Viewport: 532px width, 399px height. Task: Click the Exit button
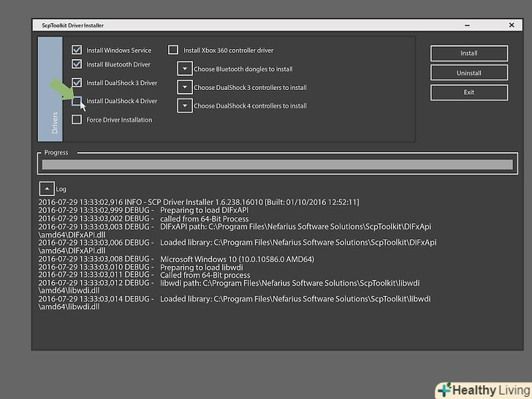point(469,92)
